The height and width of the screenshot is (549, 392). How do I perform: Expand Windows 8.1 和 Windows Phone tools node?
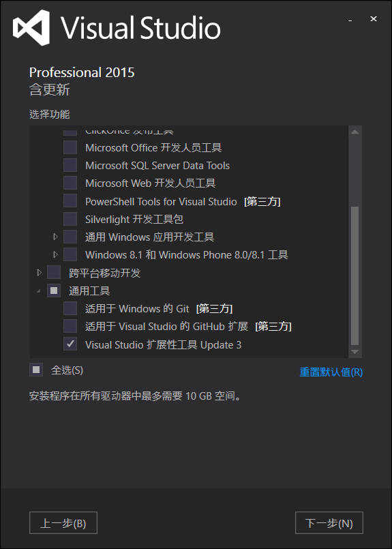click(55, 254)
